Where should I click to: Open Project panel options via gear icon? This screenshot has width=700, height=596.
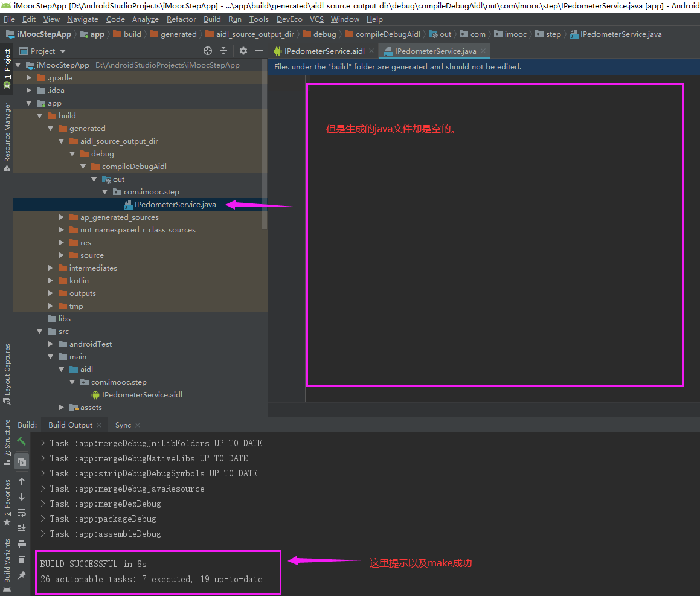pos(243,51)
